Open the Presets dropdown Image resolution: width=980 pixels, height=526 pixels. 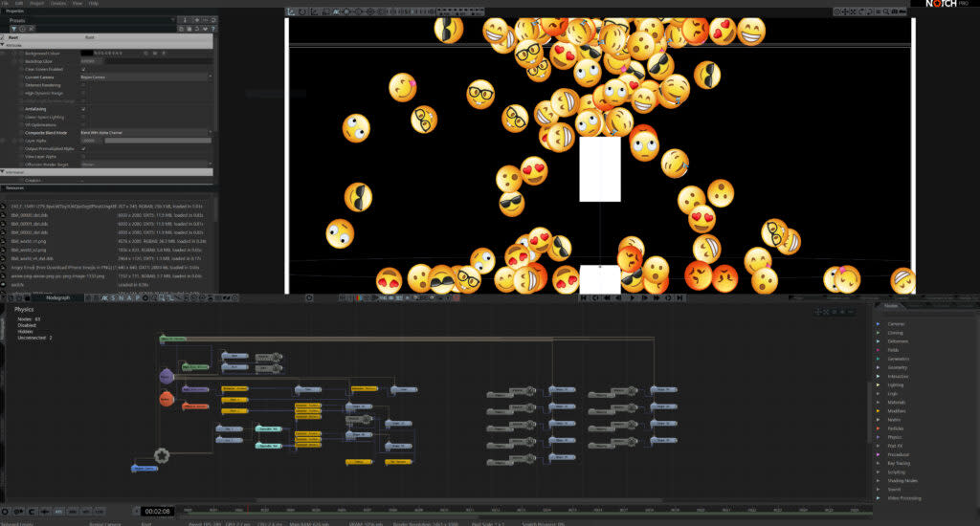click(x=92, y=20)
